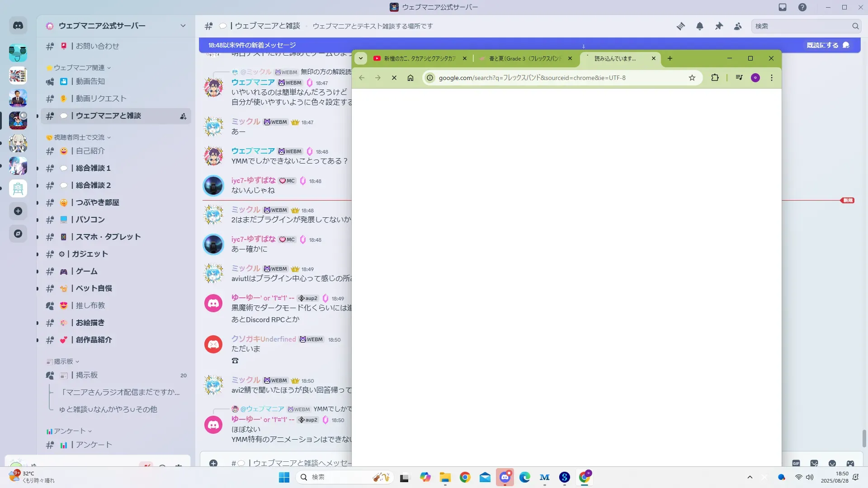
Task: Click Add a Server plus icon
Action: pyautogui.click(x=18, y=211)
